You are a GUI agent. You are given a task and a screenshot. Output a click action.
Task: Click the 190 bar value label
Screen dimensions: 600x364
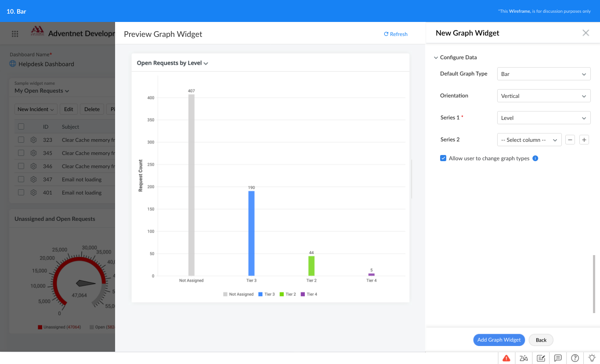pos(251,187)
